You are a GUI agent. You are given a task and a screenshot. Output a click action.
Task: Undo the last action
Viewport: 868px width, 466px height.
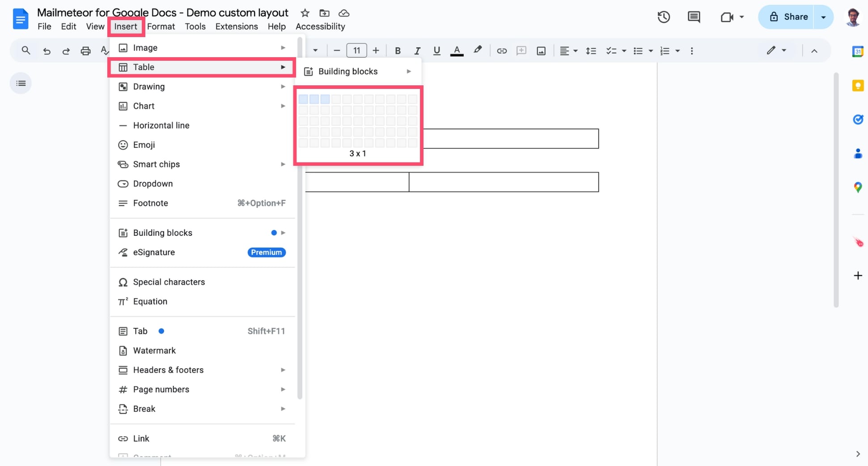[x=47, y=51]
